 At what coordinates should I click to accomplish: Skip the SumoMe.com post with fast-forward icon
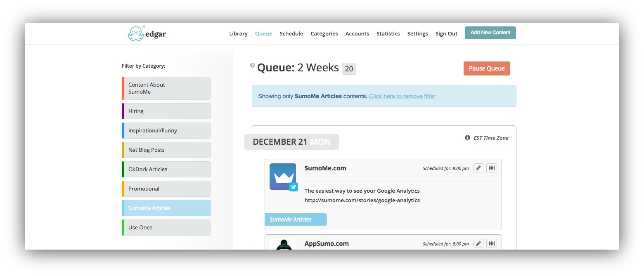click(492, 168)
